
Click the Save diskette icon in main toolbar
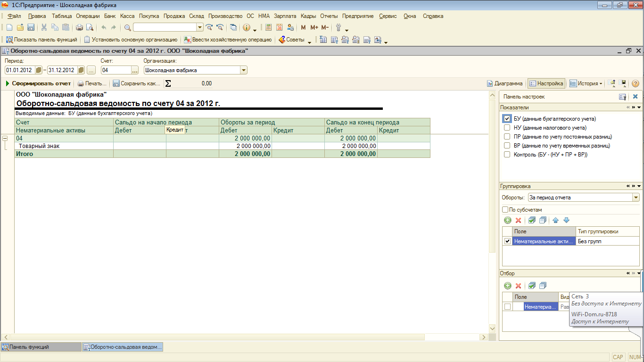31,27
